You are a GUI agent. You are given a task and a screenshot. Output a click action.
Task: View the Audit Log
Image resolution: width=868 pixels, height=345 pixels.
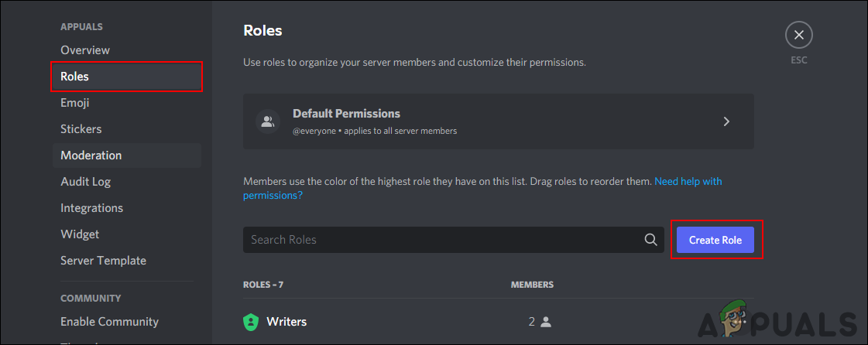coord(86,182)
